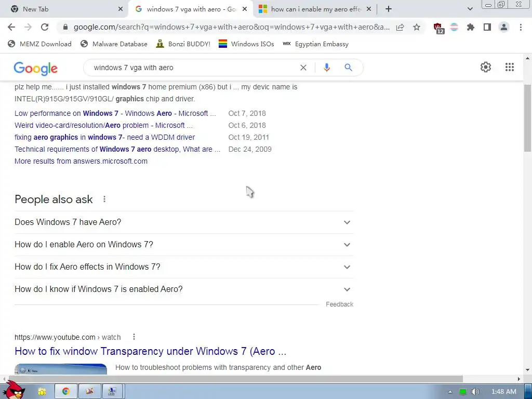This screenshot has width=532, height=399.
Task: Switch to how can i enable my aero tab
Action: [315, 9]
